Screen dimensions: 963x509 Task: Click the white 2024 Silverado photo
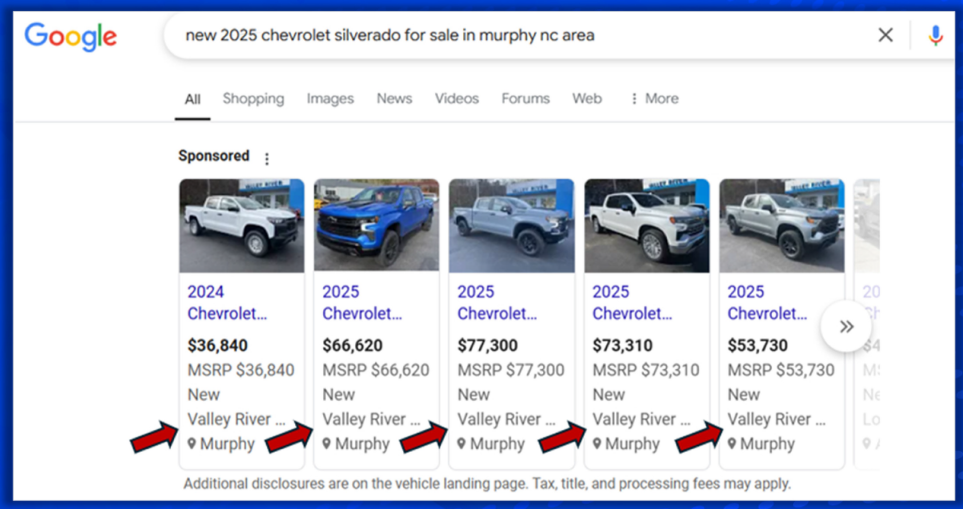[242, 225]
